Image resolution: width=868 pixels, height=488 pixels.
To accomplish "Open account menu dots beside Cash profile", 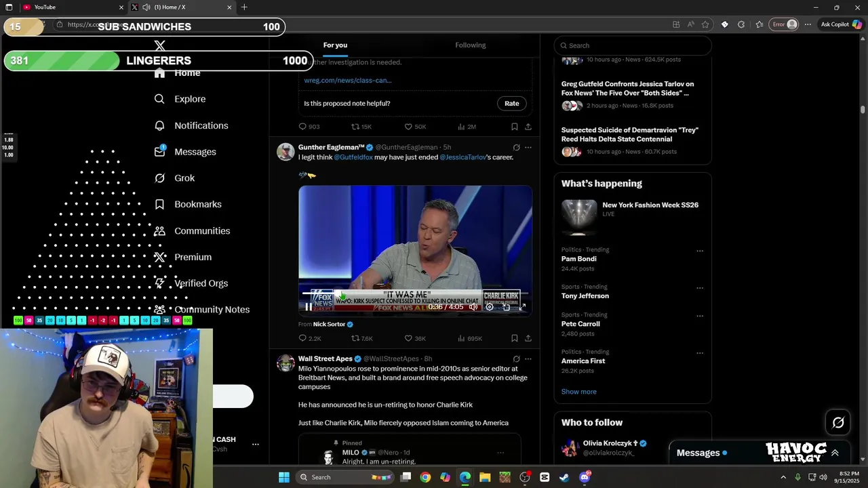I will pos(256,445).
